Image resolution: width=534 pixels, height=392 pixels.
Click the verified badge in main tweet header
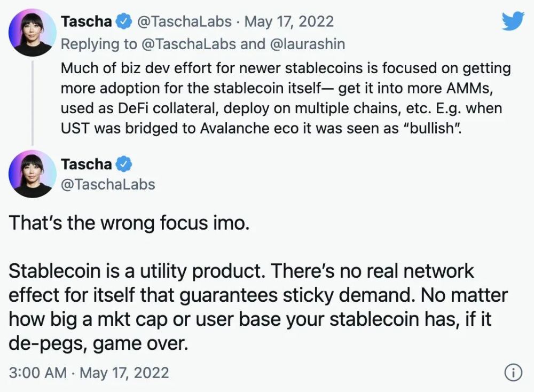click(x=124, y=164)
